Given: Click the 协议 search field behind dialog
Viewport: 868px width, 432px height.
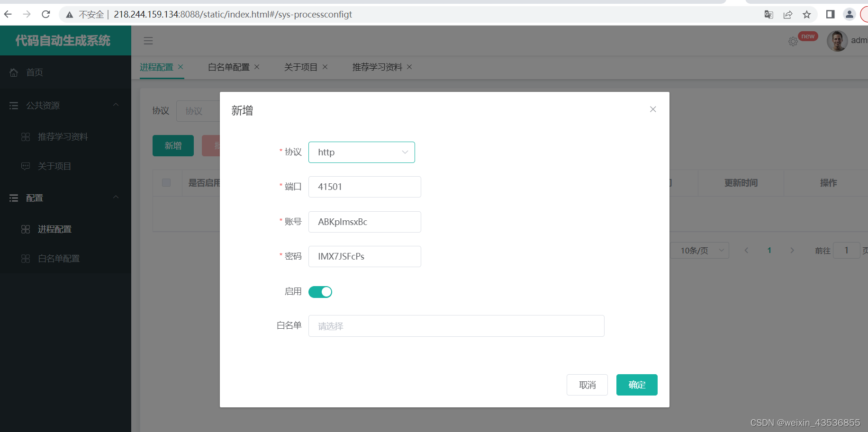Looking at the screenshot, I should (x=198, y=111).
